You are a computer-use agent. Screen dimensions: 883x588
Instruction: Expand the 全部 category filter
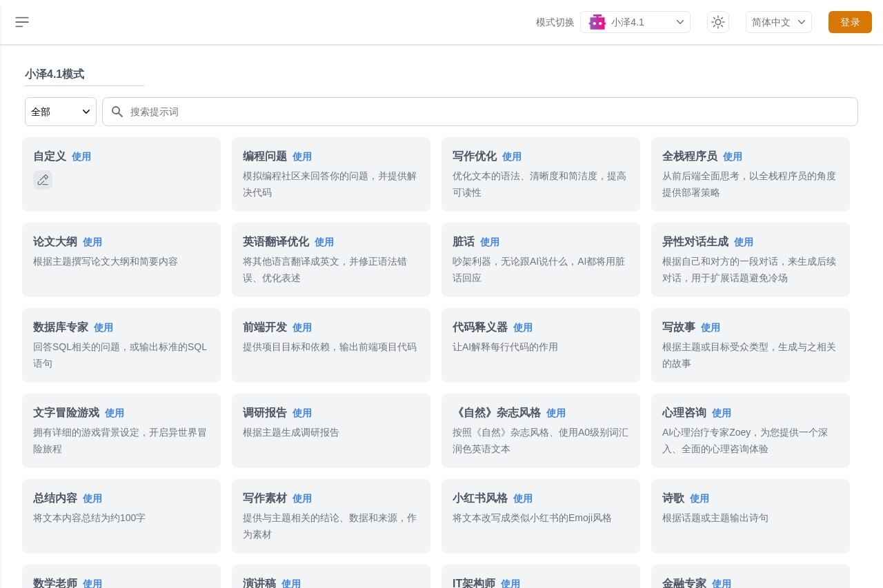point(61,112)
